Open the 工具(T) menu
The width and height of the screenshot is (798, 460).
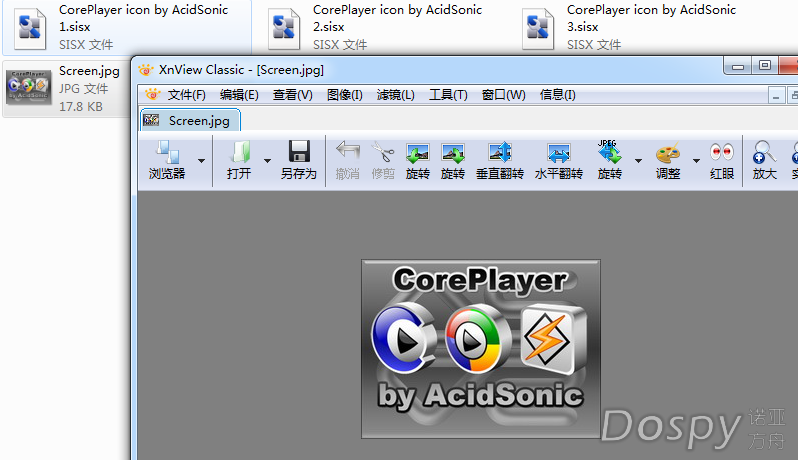[x=448, y=95]
